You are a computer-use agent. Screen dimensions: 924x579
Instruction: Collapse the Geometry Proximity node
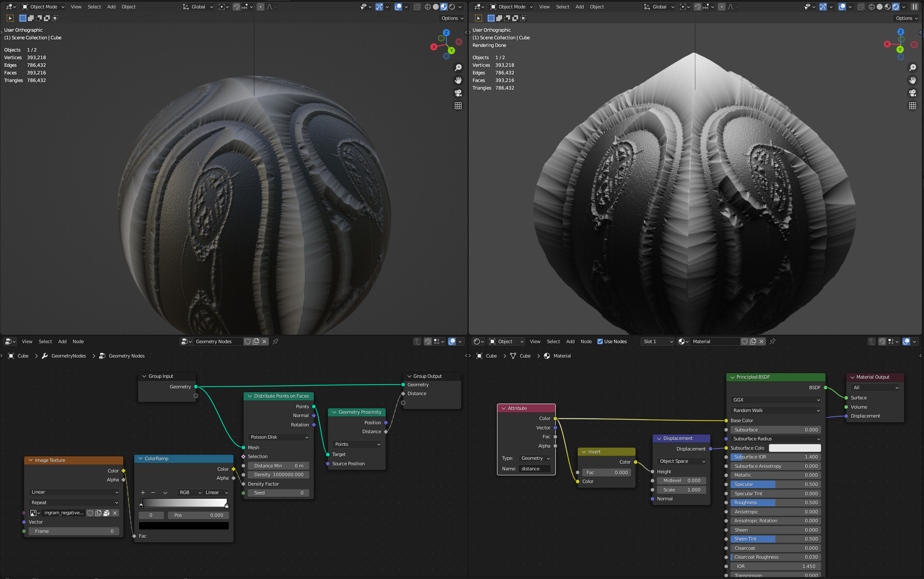click(x=334, y=412)
